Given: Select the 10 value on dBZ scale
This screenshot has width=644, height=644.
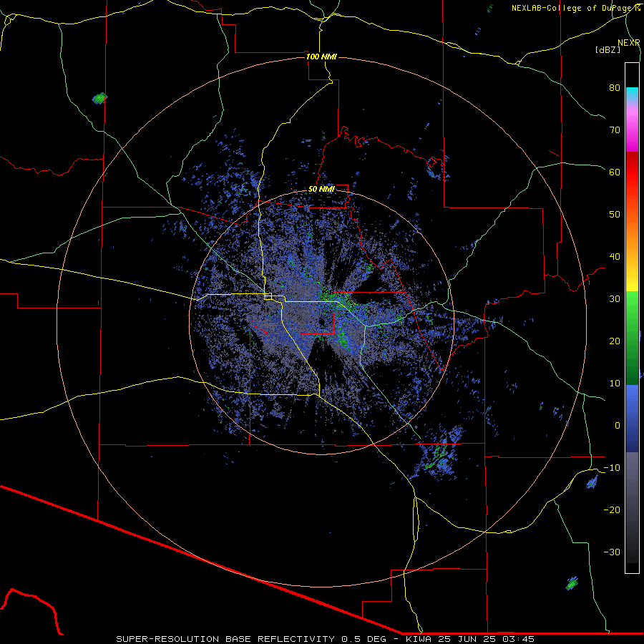Looking at the screenshot, I should tap(615, 384).
